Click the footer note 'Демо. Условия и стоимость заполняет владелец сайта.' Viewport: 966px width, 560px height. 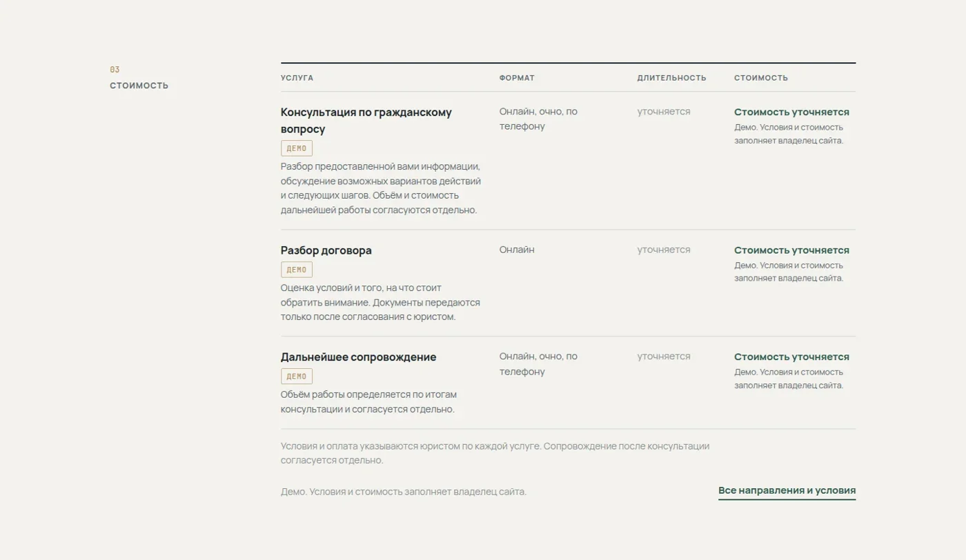pyautogui.click(x=404, y=492)
